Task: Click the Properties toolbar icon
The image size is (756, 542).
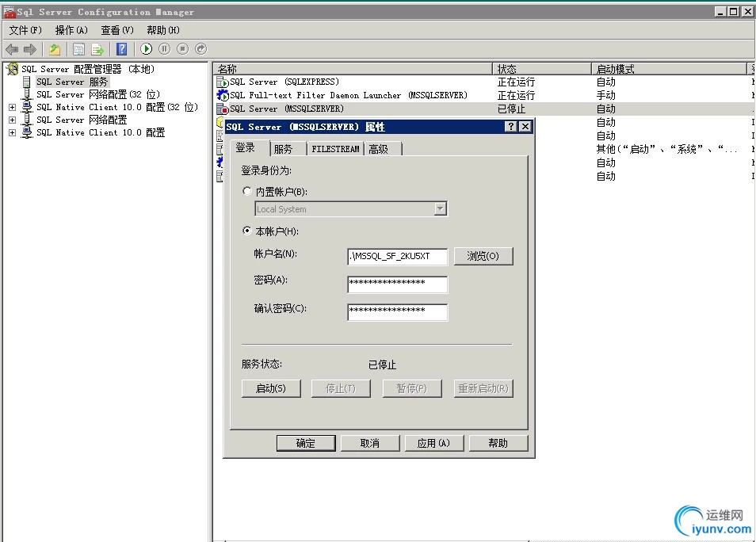Action: pos(78,49)
